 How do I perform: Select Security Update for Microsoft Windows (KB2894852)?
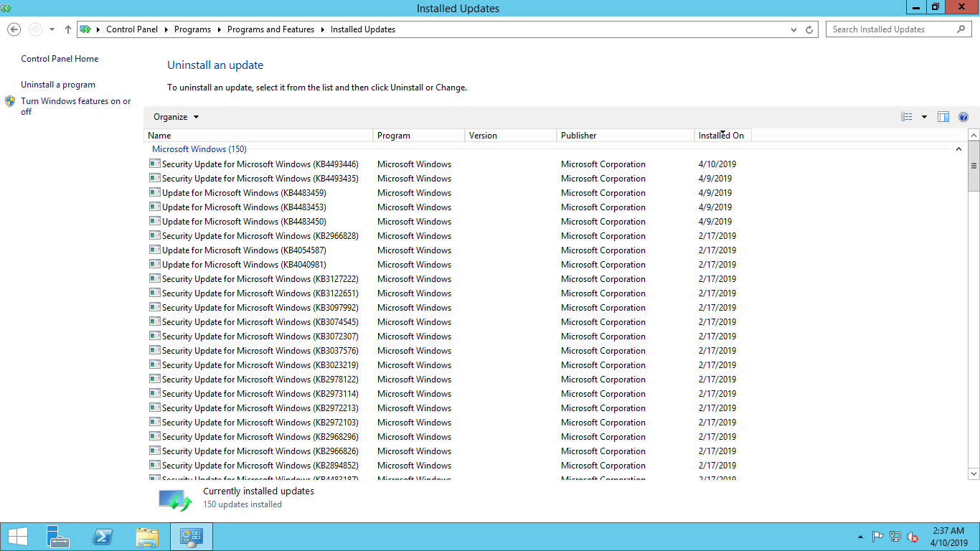click(260, 466)
